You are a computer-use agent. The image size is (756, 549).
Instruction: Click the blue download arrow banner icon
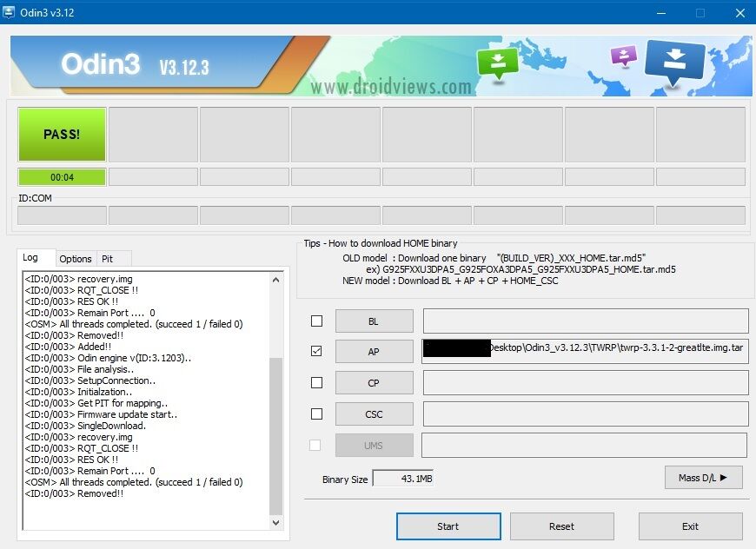674,62
